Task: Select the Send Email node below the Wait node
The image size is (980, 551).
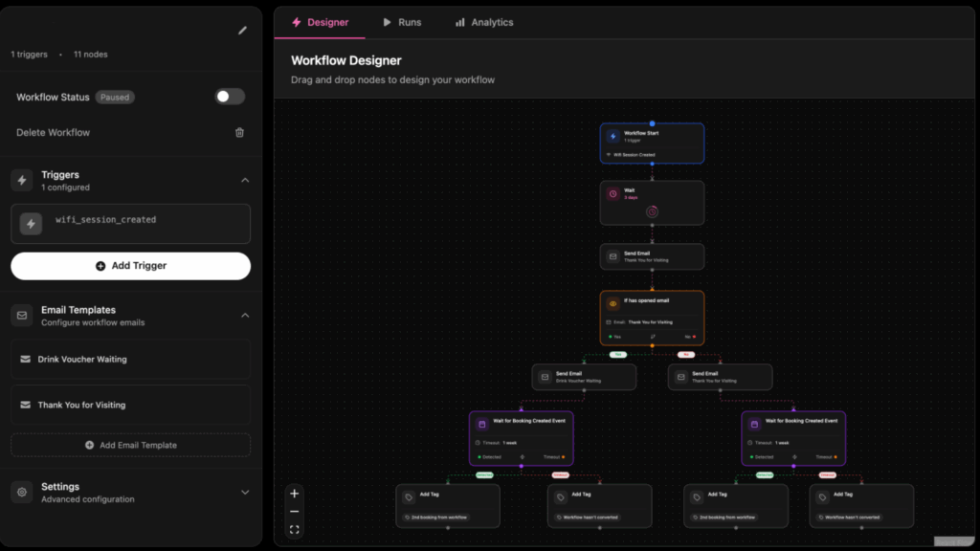Action: tap(652, 256)
